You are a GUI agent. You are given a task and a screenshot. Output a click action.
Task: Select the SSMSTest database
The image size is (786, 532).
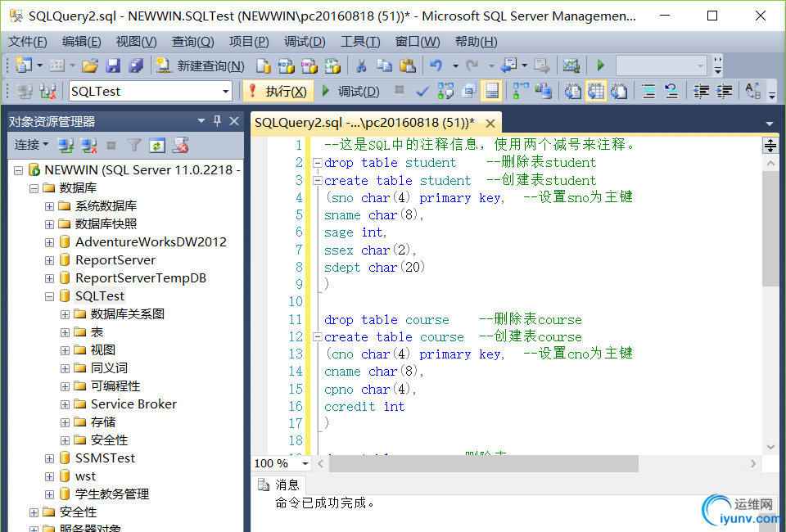105,458
